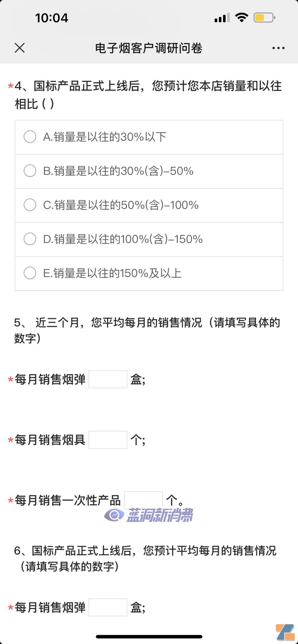Select option C 销量是以往的50%(含)–100%
The image size is (298, 644).
(x=30, y=205)
